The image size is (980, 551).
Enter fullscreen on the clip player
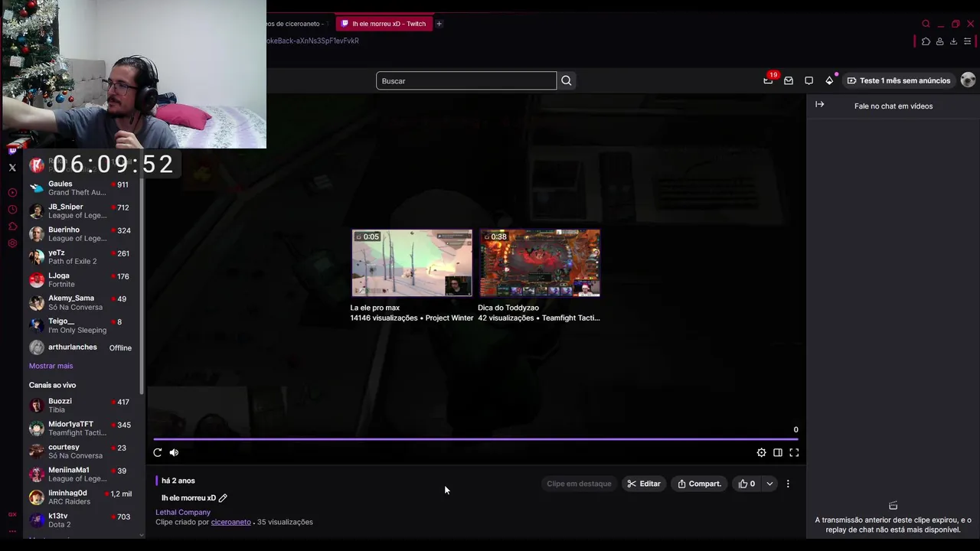(x=794, y=452)
